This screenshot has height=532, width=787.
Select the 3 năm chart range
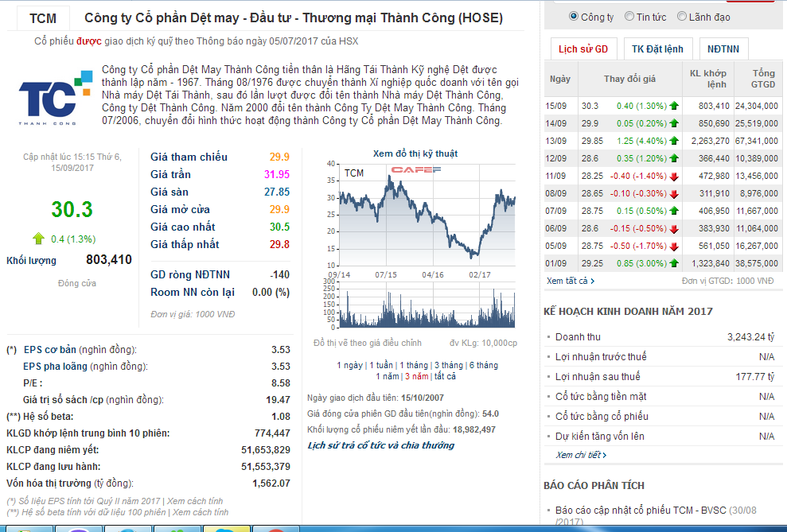[417, 376]
